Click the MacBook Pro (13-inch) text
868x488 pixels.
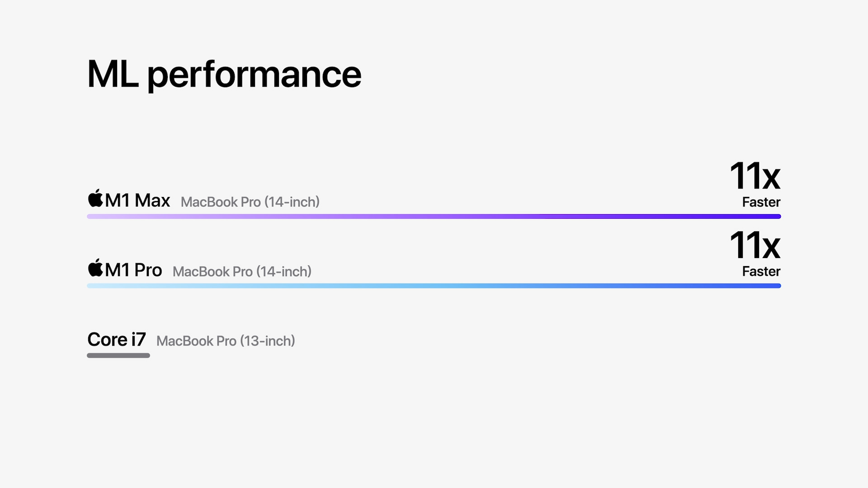226,341
